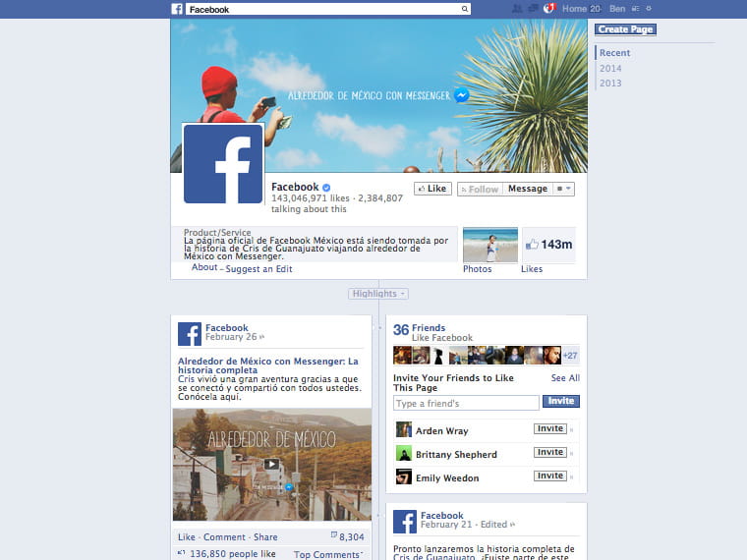The width and height of the screenshot is (747, 560).
Task: Open the Photos thumbnail
Action: coord(490,245)
